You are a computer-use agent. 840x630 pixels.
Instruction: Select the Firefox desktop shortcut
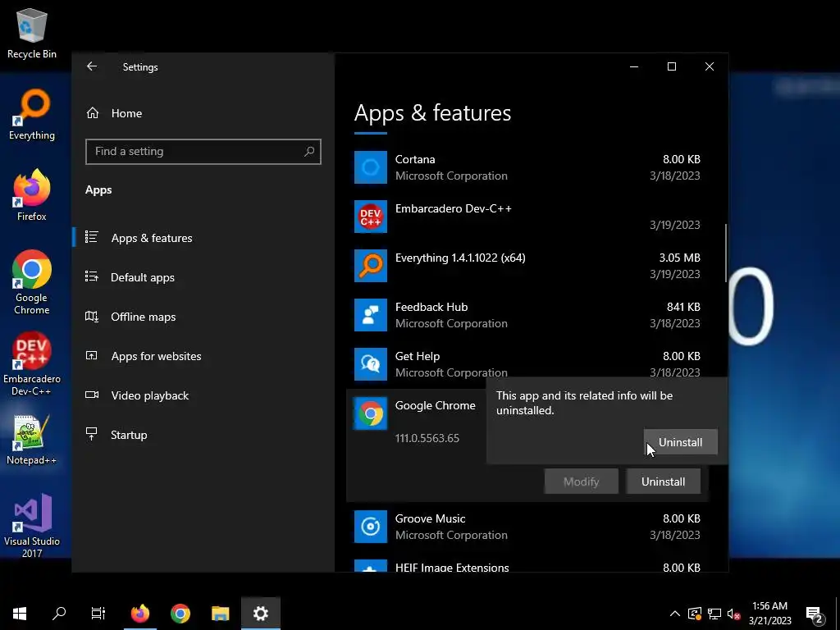[32, 195]
